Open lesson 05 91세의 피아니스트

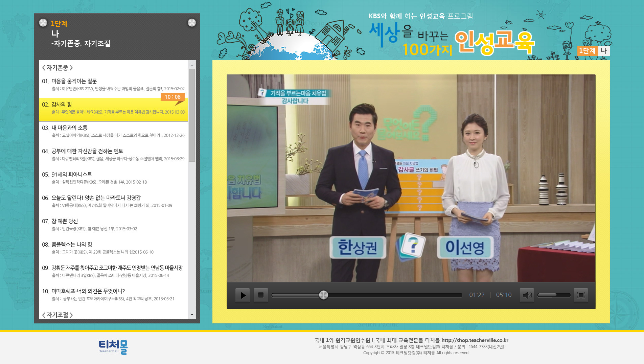coord(71,175)
